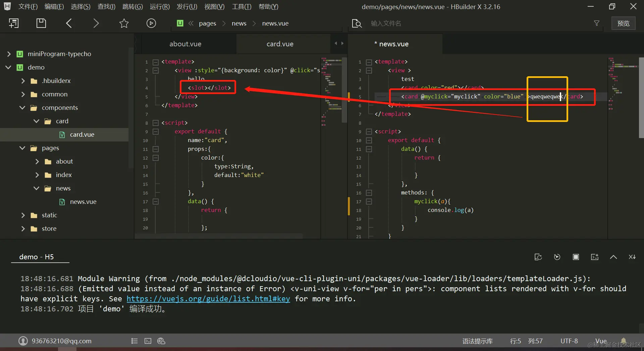
Task: Fold export default on card.vue line 9
Action: 156,132
